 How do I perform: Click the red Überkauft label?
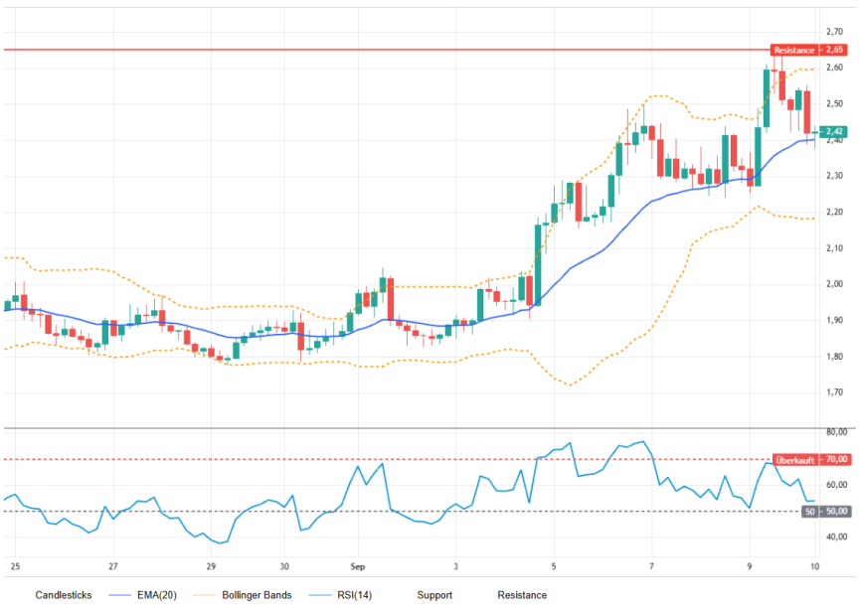pos(795,460)
